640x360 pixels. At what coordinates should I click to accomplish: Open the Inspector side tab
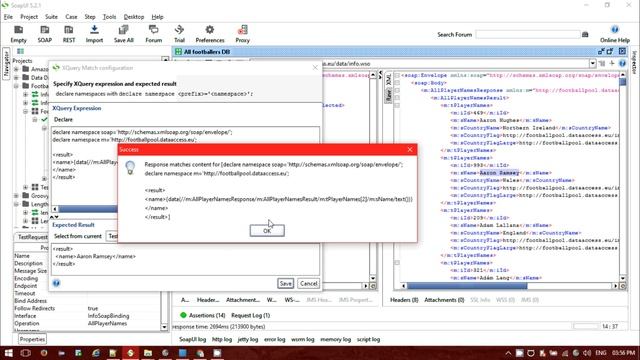pyautogui.click(x=634, y=62)
